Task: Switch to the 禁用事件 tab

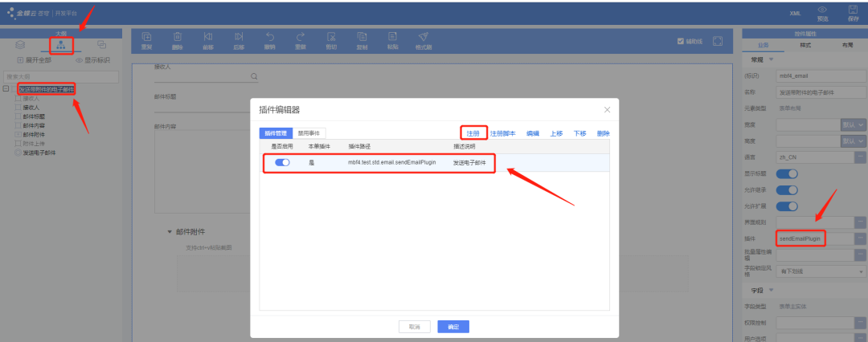Action: click(309, 133)
